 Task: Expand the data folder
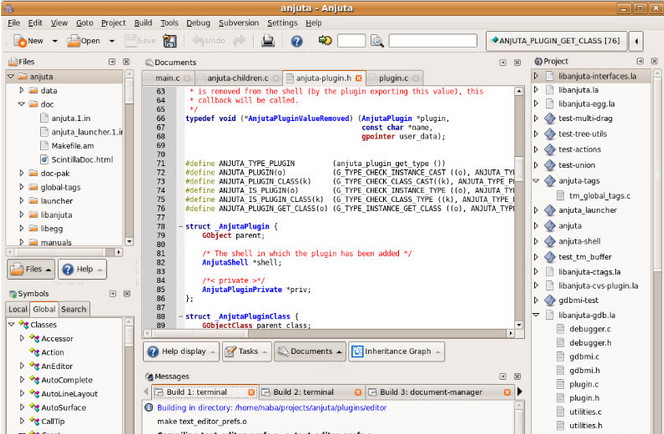pos(22,90)
